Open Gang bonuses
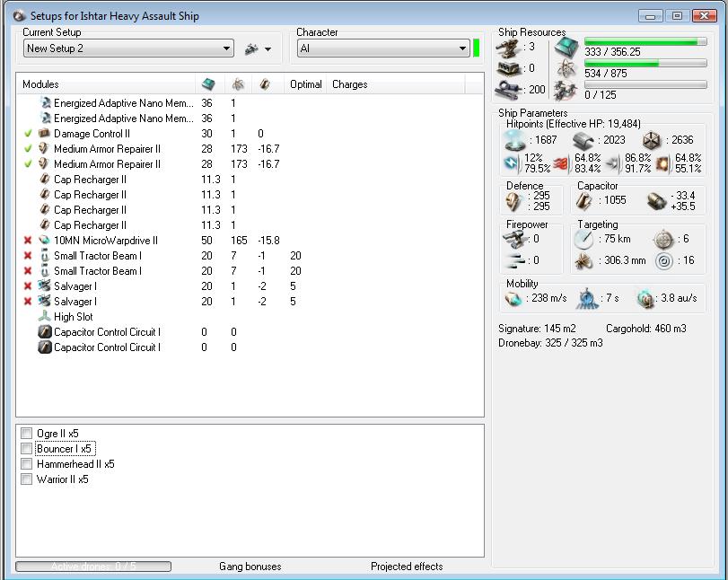 tap(250, 567)
